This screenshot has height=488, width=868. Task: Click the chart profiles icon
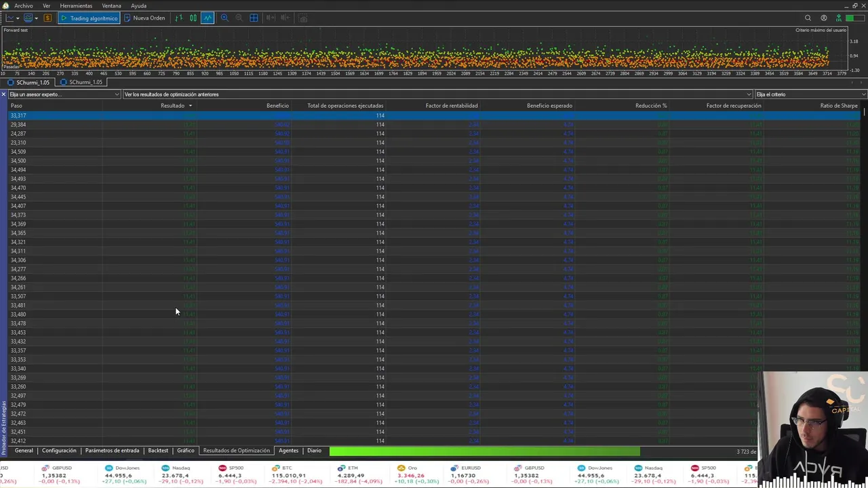point(28,18)
